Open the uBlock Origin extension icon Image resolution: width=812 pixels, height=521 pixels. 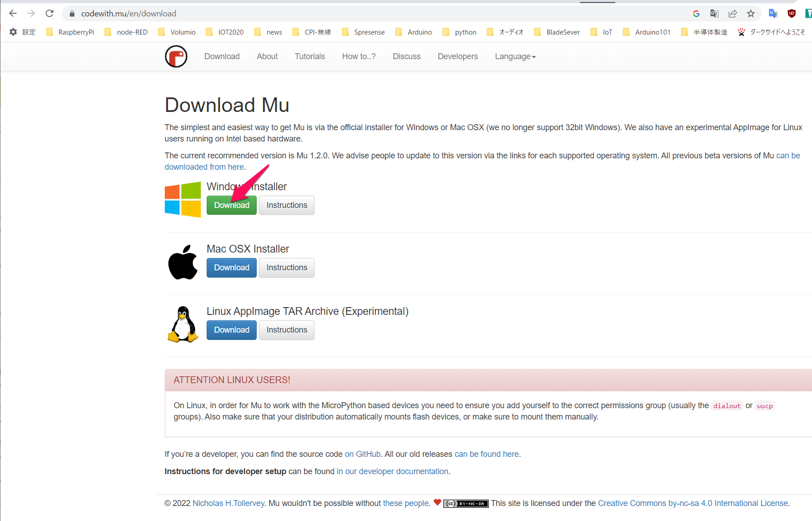pyautogui.click(x=792, y=14)
